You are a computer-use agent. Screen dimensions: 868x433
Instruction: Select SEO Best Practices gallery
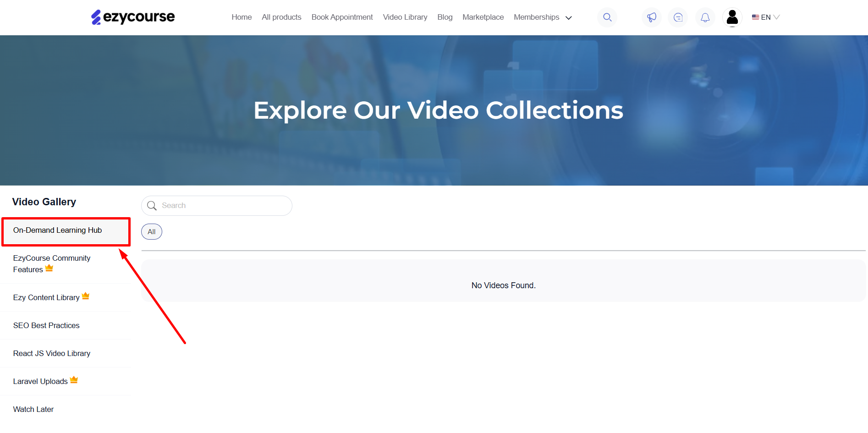(x=66, y=325)
